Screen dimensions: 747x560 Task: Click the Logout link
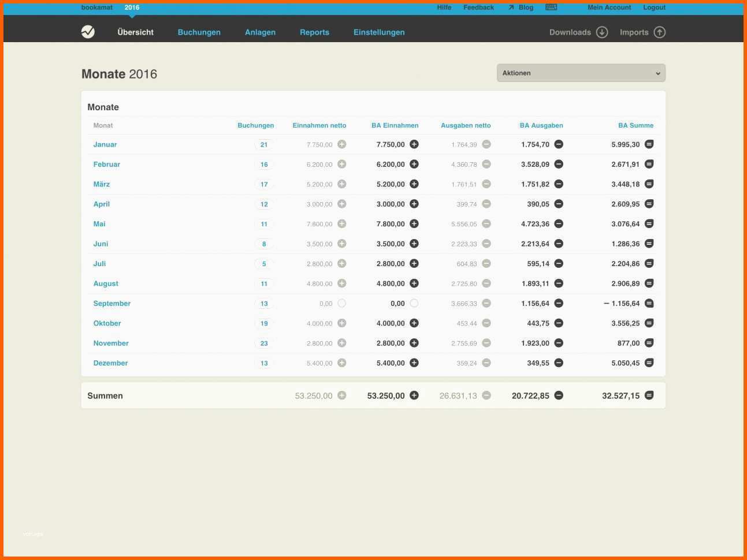654,8
